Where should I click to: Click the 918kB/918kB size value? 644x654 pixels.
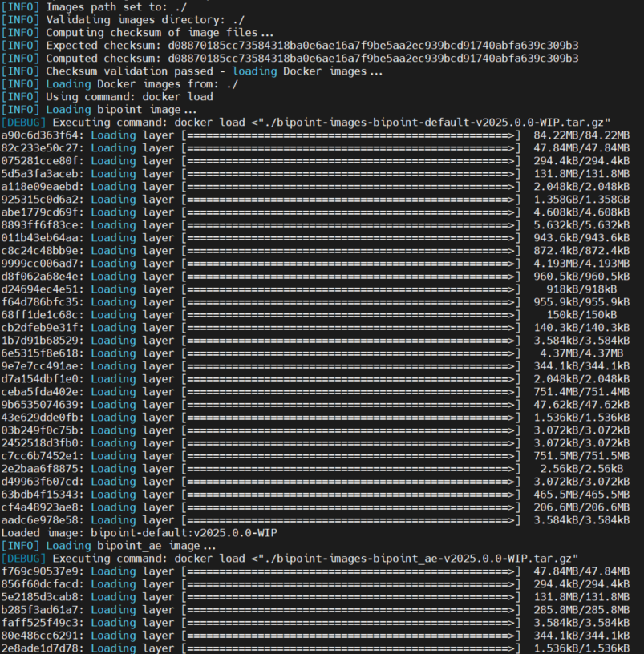pyautogui.click(x=581, y=289)
